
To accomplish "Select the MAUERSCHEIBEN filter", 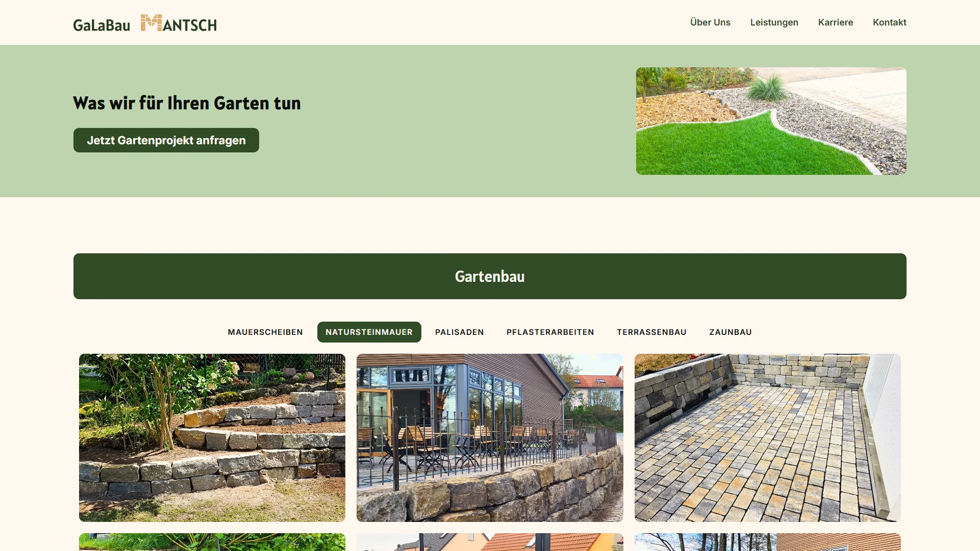I will pos(265,332).
